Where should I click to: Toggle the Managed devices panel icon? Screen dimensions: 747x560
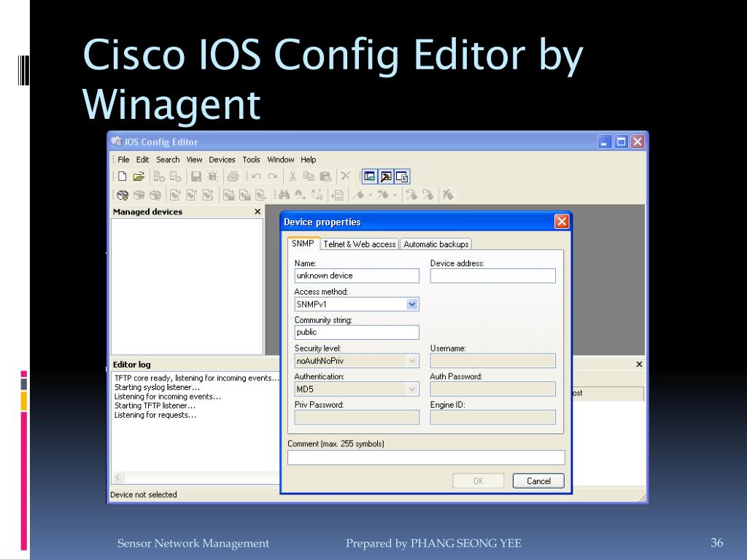pos(370,176)
